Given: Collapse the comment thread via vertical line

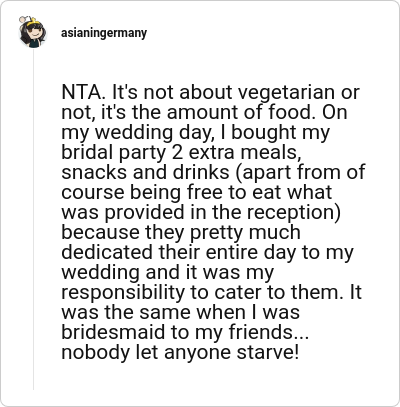Looking at the screenshot, I should coord(33,220).
